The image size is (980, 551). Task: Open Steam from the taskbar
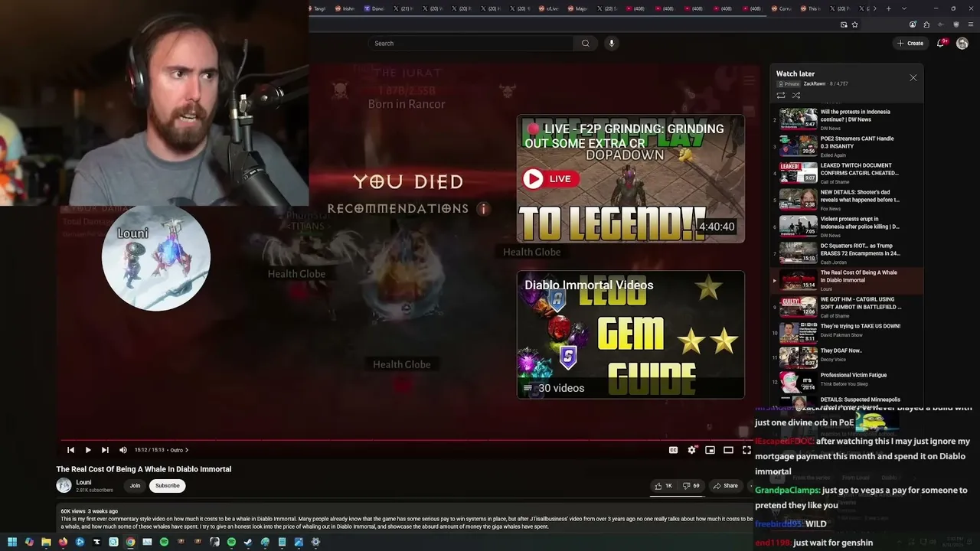[248, 542]
